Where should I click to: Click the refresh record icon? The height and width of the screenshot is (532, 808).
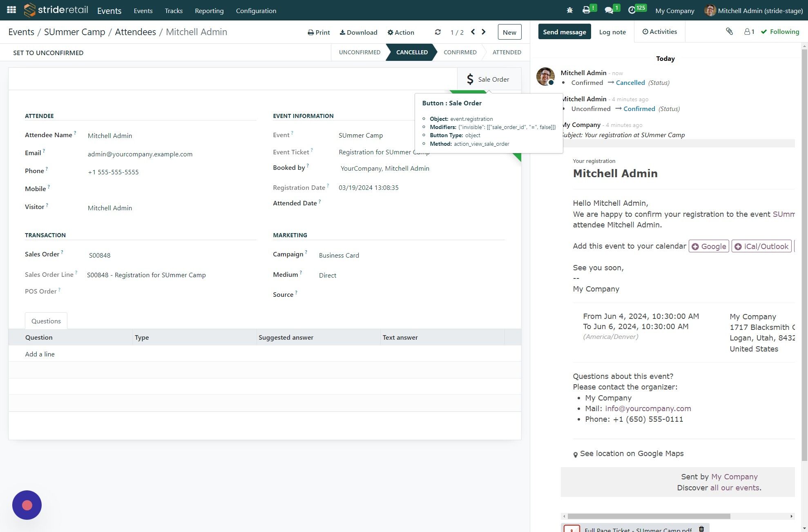coord(437,32)
